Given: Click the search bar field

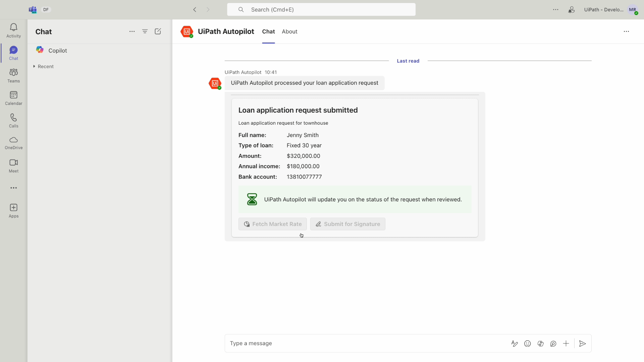Looking at the screenshot, I should coord(321,9).
